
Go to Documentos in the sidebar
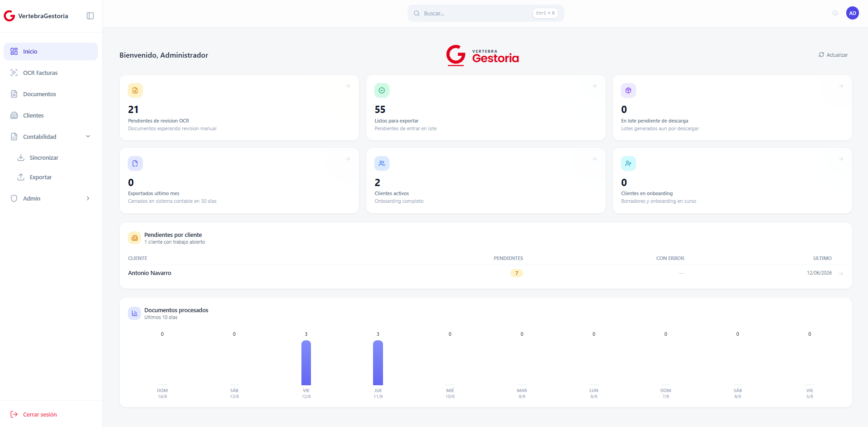point(51,94)
